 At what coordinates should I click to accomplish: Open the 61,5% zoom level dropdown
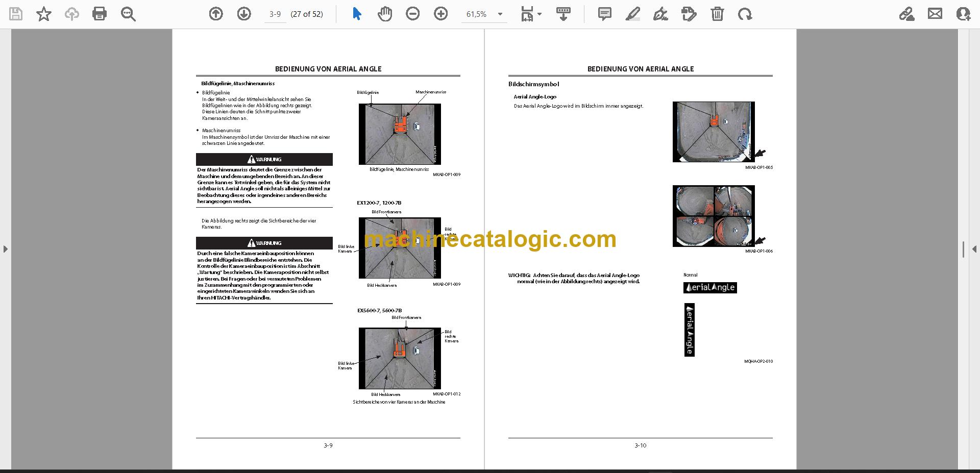click(x=500, y=14)
